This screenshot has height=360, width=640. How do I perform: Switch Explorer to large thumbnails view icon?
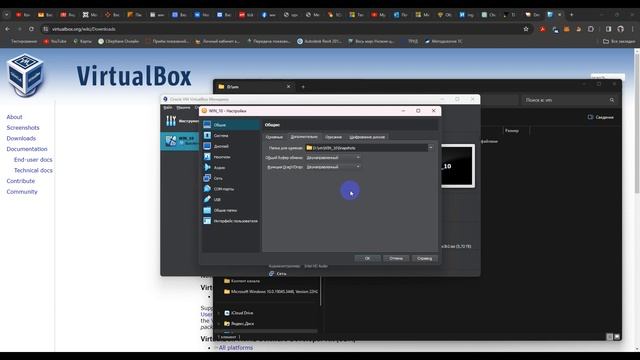[x=617, y=337]
